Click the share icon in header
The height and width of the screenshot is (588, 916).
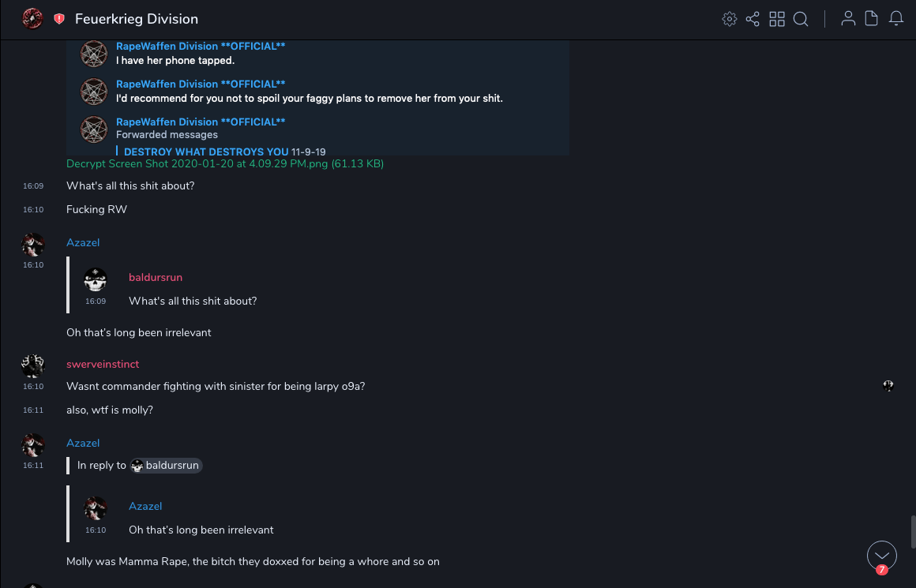[x=753, y=19]
